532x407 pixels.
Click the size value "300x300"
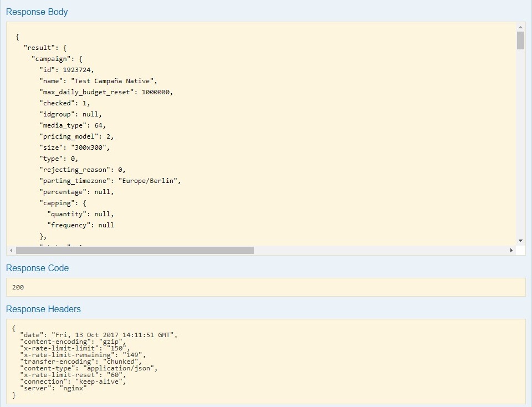pos(90,147)
